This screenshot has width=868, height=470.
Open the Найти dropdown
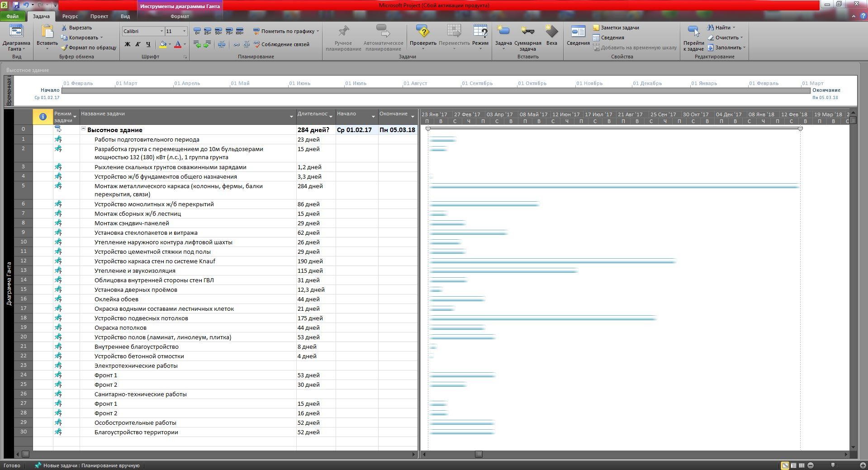[x=721, y=28]
